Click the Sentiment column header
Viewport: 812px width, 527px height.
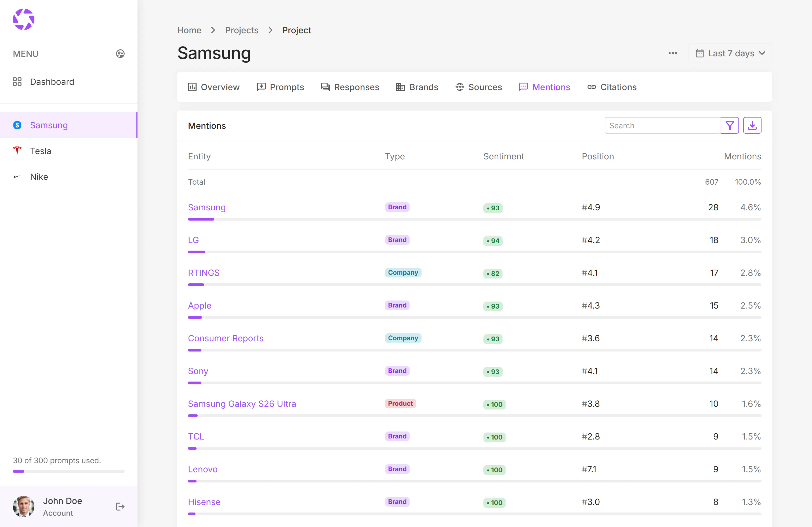503,156
